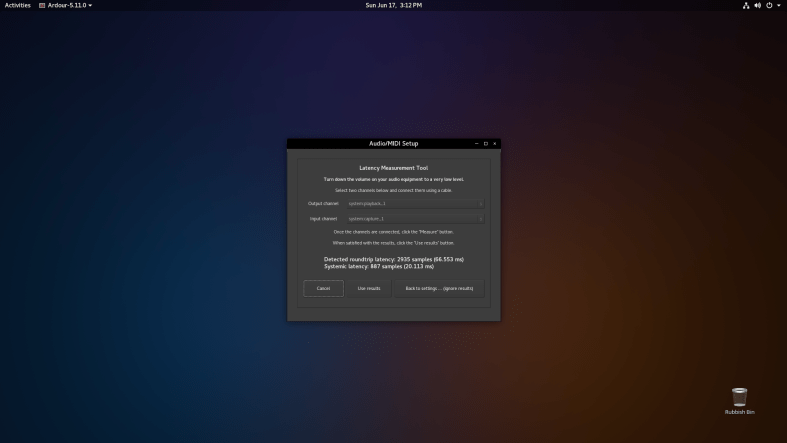787x443 pixels.
Task: Open the clock showing Sun Jun 17
Action: coord(394,5)
